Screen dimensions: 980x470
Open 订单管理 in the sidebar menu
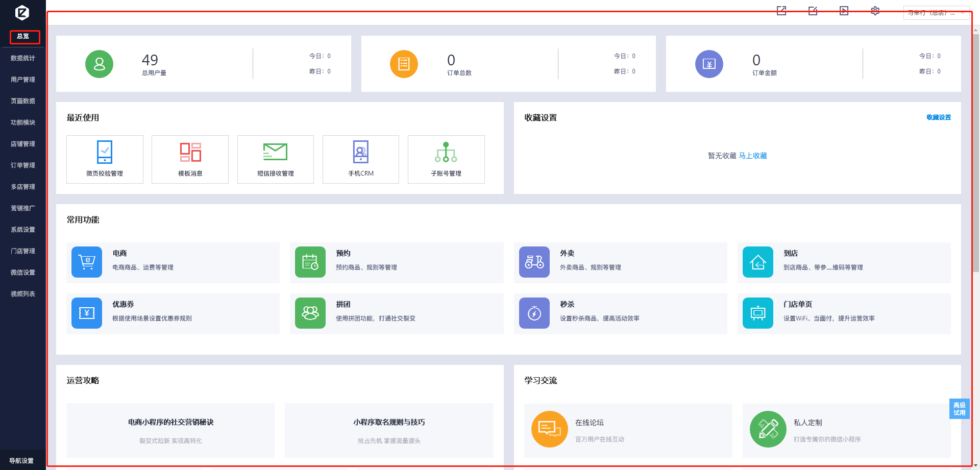[23, 165]
